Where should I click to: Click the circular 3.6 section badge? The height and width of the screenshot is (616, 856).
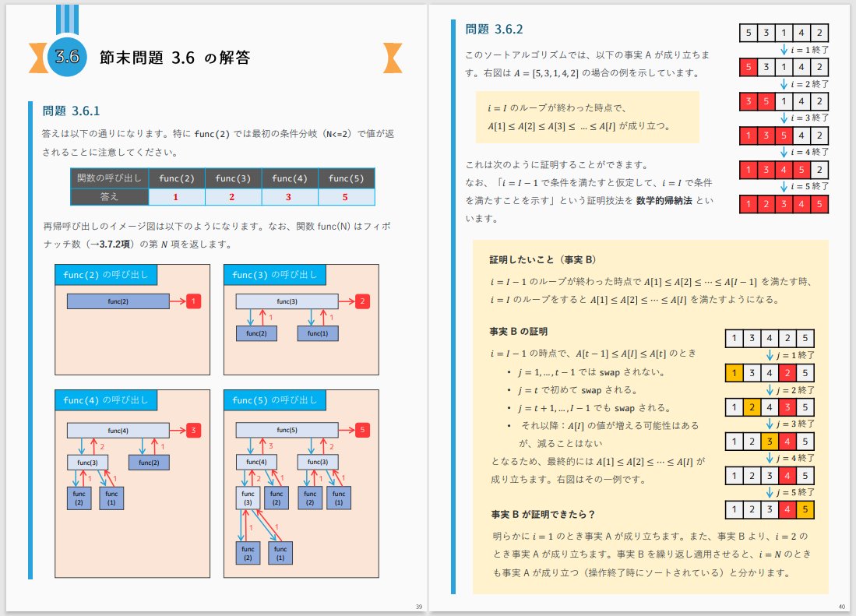coord(68,56)
